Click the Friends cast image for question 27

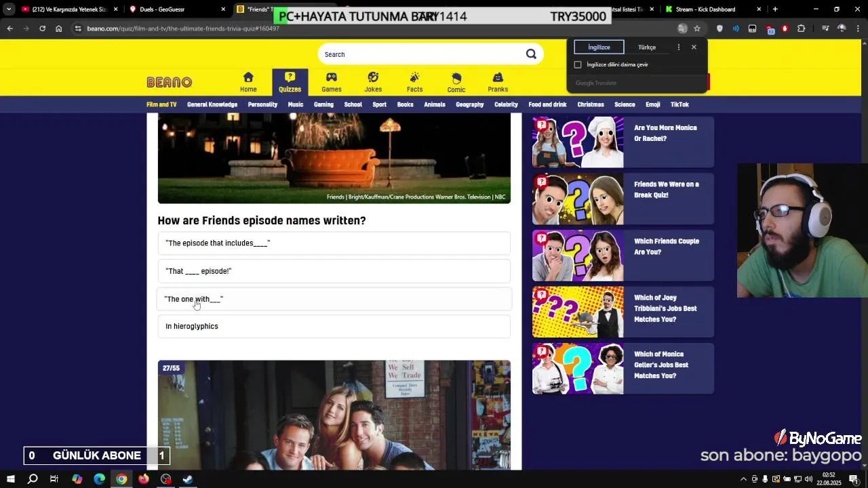coord(334,415)
